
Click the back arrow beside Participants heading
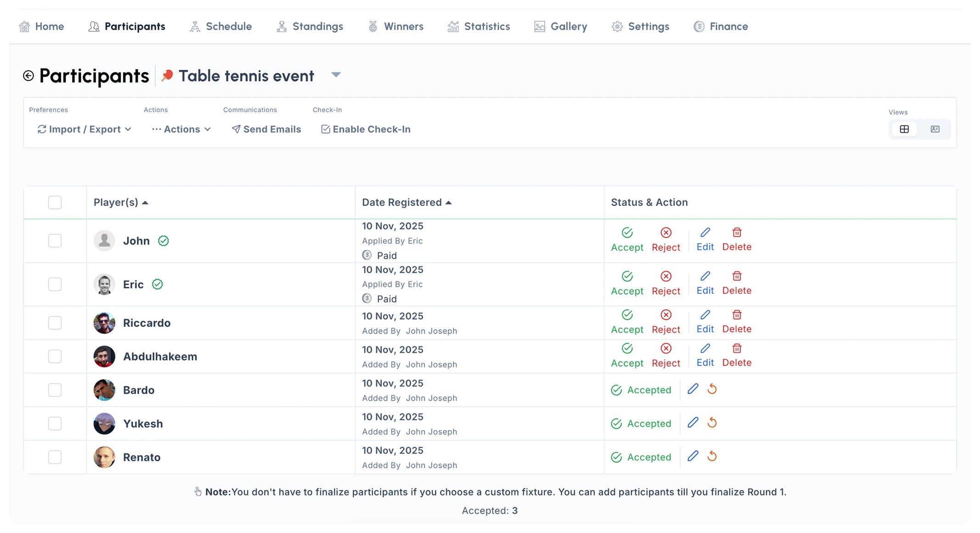click(x=28, y=76)
